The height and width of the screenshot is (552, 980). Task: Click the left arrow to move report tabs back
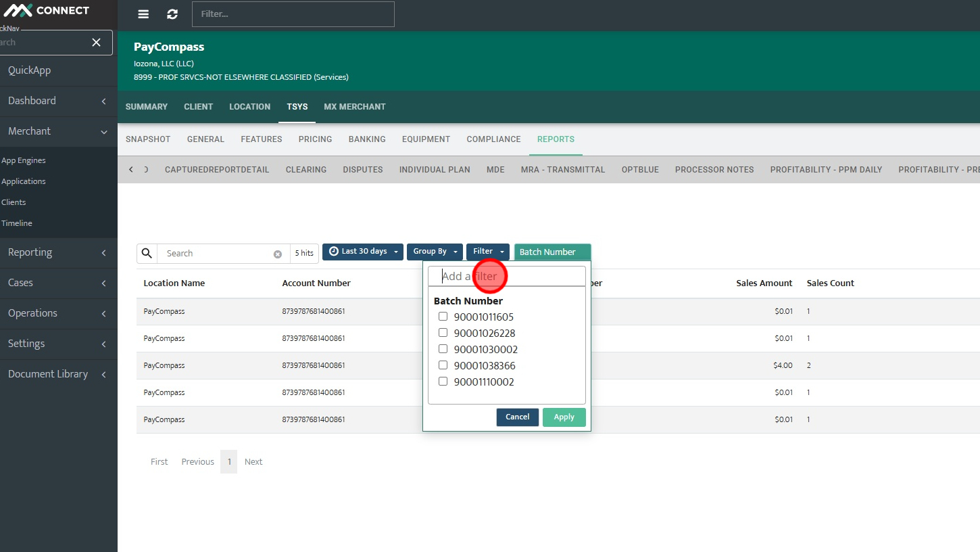tap(131, 170)
